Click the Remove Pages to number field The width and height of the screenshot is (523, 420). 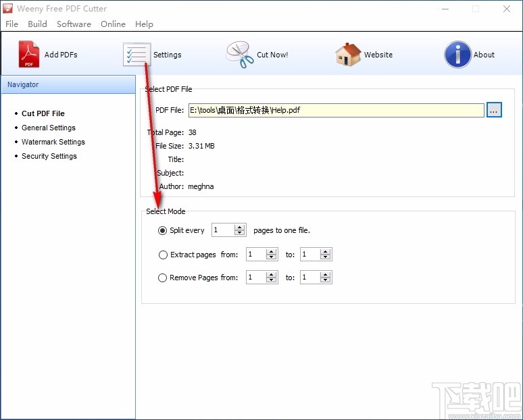[x=310, y=277]
